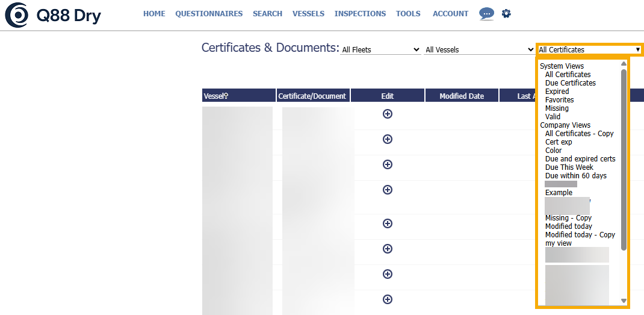The image size is (644, 315).
Task: Open the chat speech bubble icon
Action: pyautogui.click(x=487, y=14)
